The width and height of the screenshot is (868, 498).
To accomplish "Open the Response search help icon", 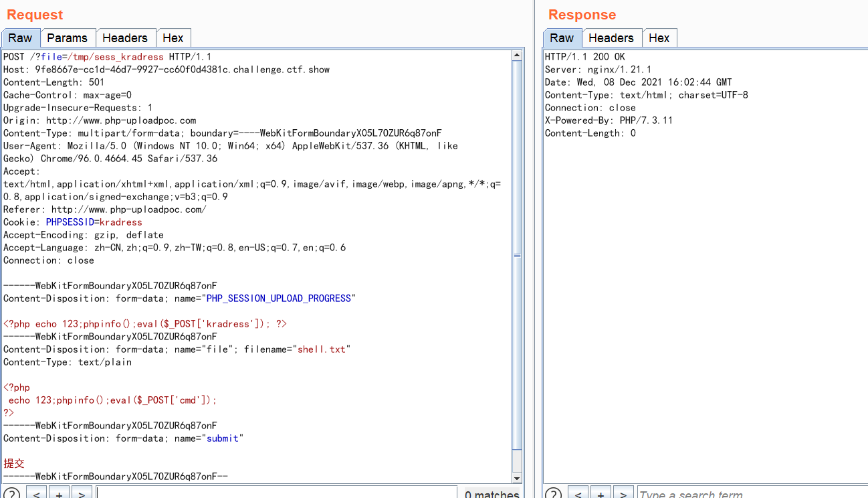I will (554, 495).
